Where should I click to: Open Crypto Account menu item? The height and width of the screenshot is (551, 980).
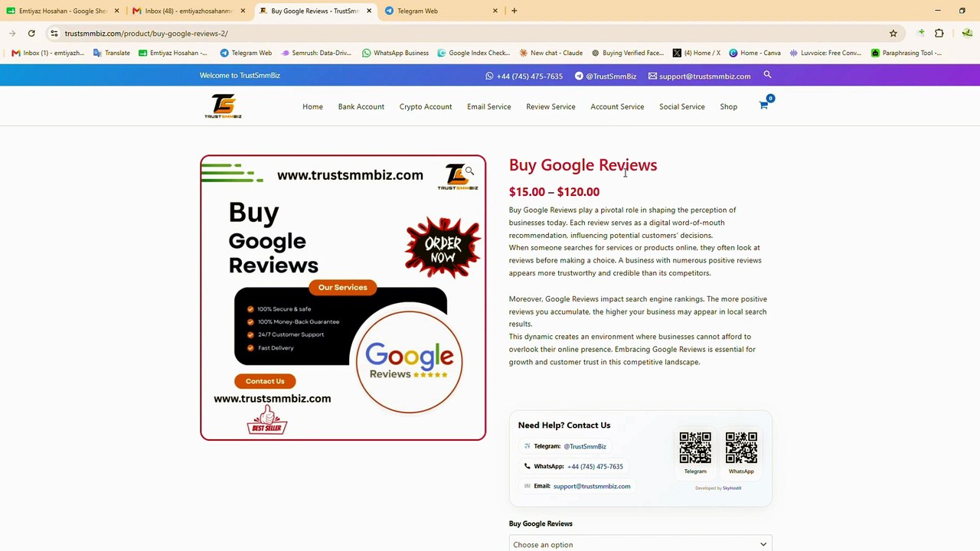point(426,106)
